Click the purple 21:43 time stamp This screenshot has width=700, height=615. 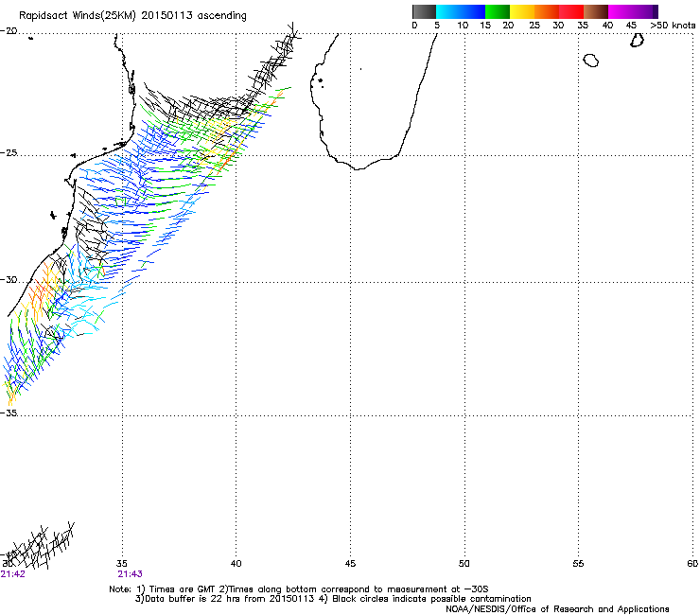click(x=130, y=574)
